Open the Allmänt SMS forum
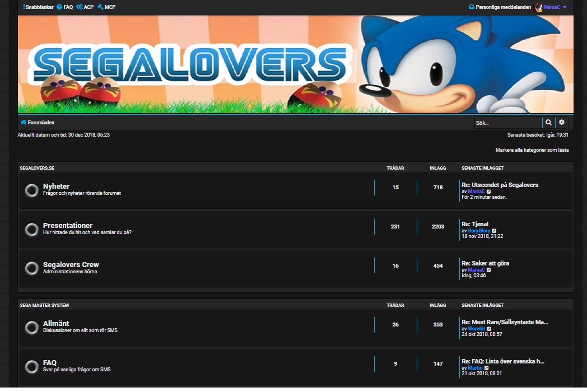Image resolution: width=587 pixels, height=392 pixels. click(x=56, y=323)
